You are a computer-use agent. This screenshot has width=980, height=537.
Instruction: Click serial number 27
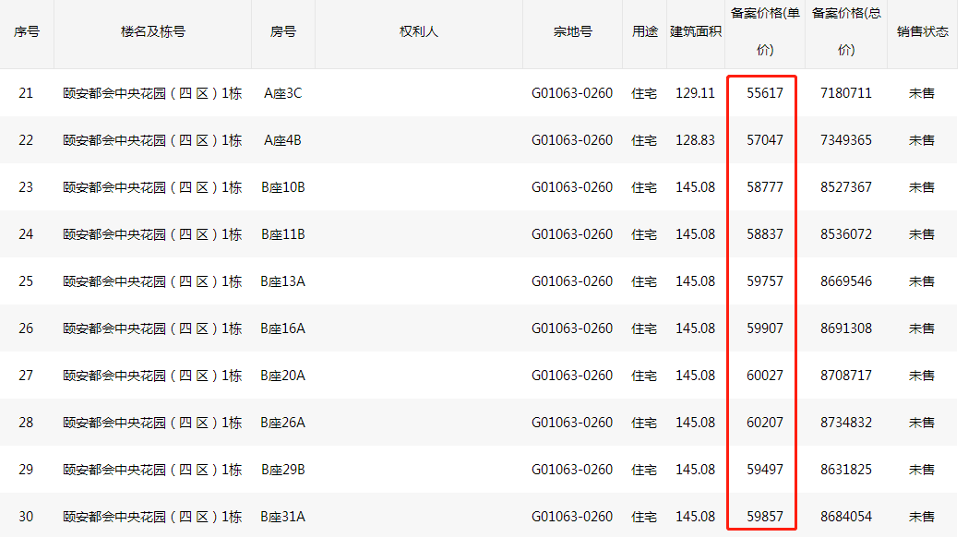click(x=26, y=376)
